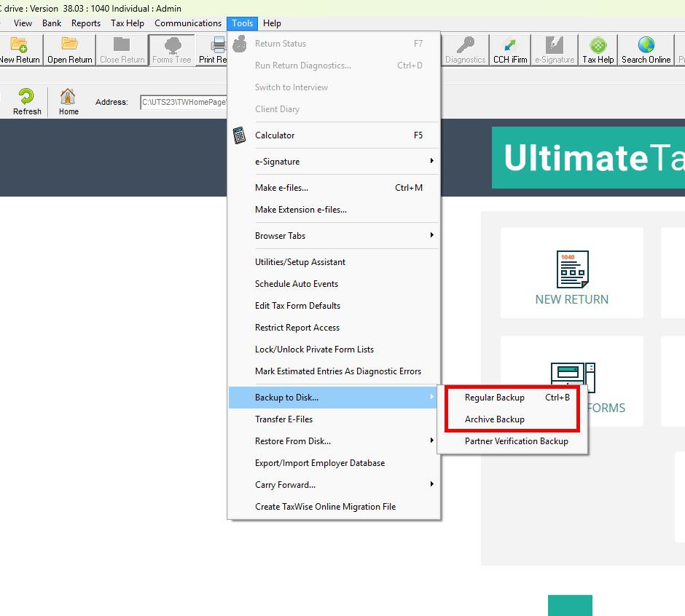Viewport: 685px width, 616px height.
Task: Select Schedule Auto Events
Action: 334,284
